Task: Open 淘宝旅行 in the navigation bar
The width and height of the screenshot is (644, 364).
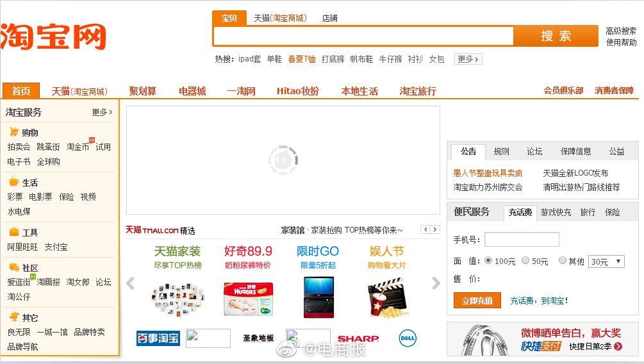Action: pos(418,91)
